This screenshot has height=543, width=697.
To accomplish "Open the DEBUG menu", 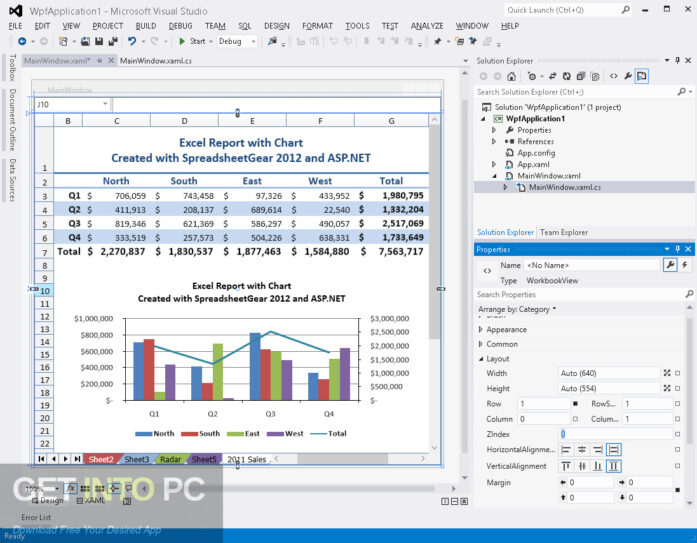I will click(180, 26).
